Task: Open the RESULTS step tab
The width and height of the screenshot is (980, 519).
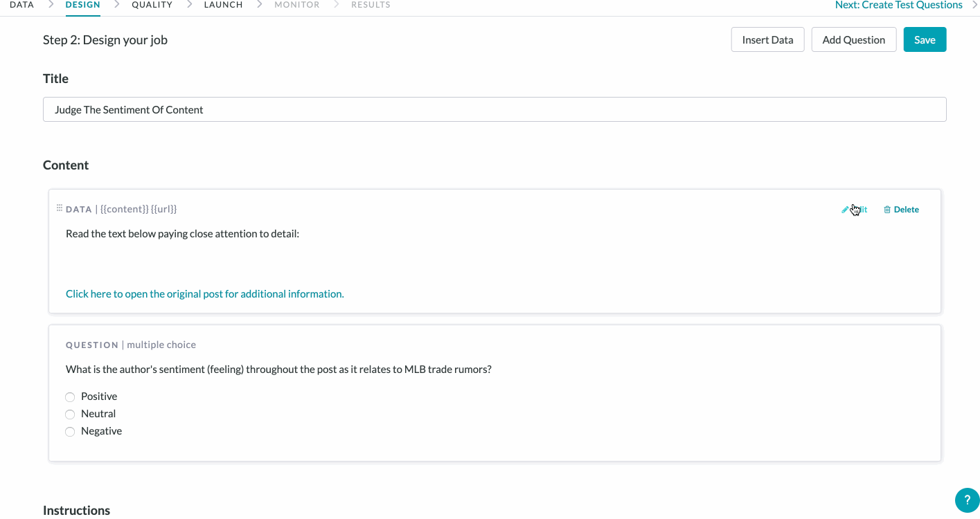Action: [371, 5]
